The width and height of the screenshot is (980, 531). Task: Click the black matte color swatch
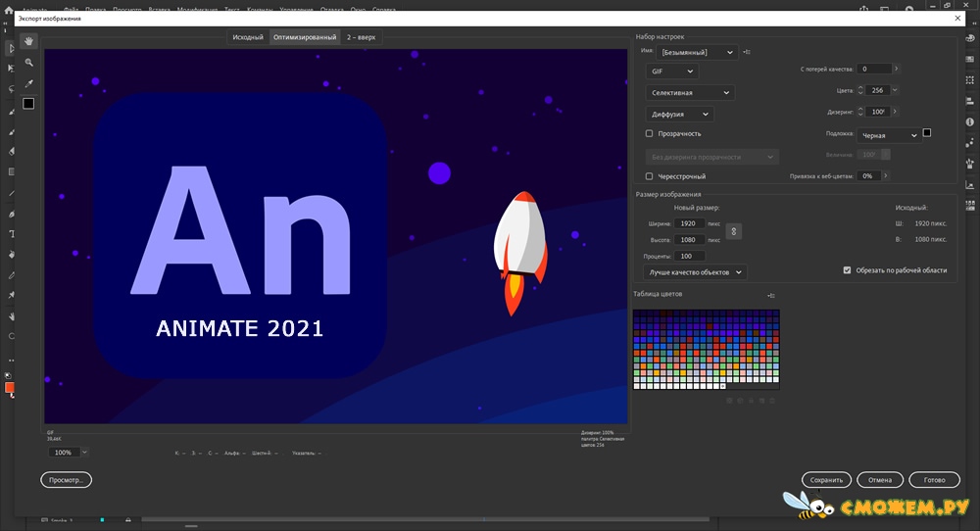point(927,132)
